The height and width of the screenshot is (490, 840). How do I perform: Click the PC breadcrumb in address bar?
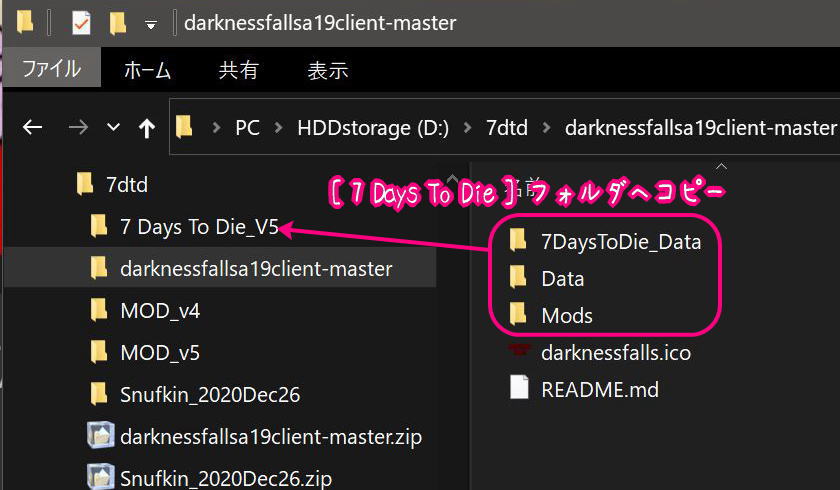coord(248,127)
